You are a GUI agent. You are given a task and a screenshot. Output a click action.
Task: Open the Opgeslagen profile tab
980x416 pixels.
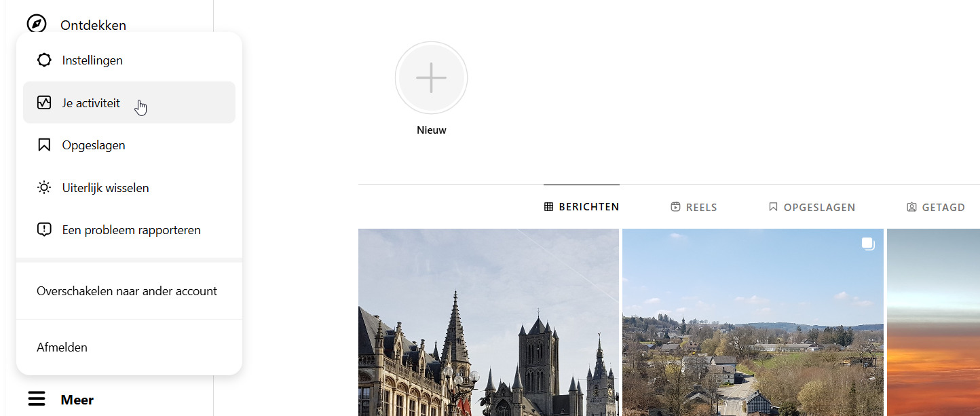812,207
